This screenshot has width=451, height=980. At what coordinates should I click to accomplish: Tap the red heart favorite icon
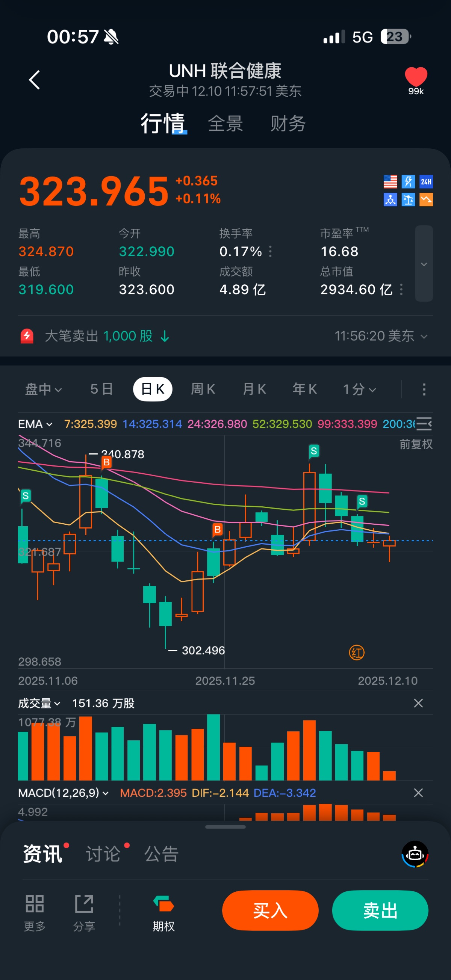(x=416, y=77)
